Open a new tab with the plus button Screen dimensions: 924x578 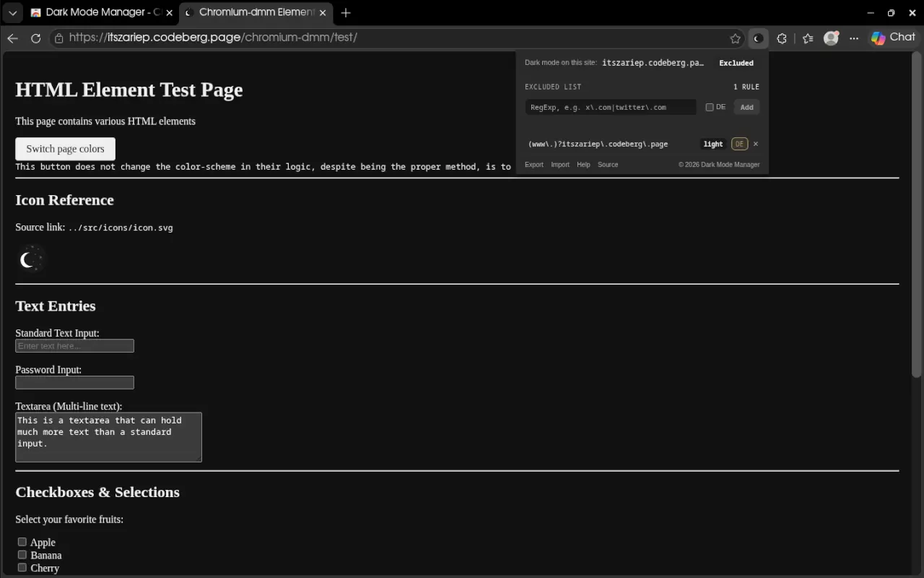coord(346,12)
